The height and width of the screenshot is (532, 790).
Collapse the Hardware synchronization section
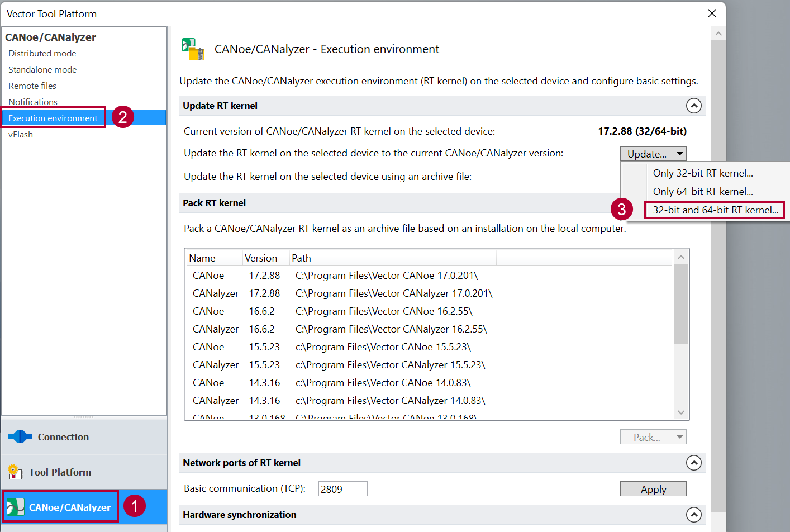pyautogui.click(x=693, y=515)
